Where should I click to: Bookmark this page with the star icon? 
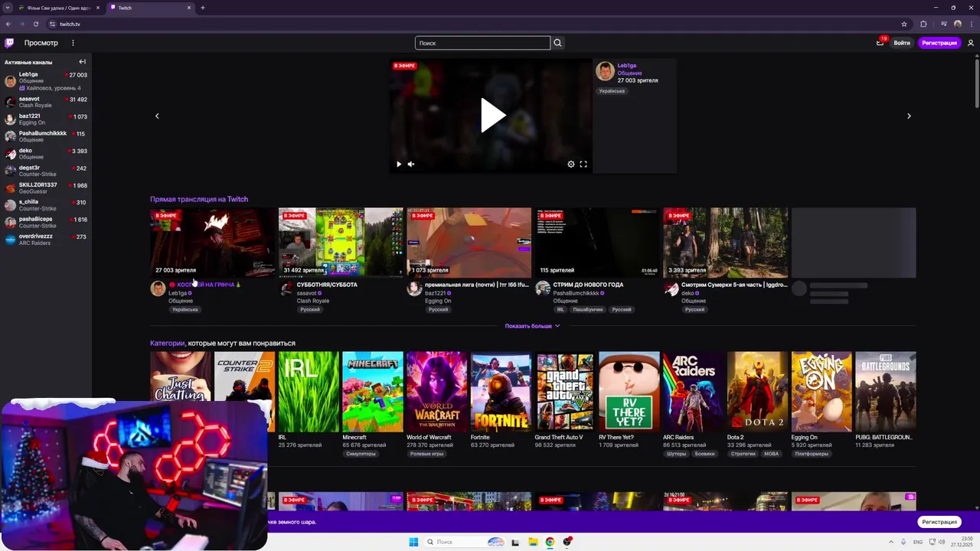(x=904, y=24)
